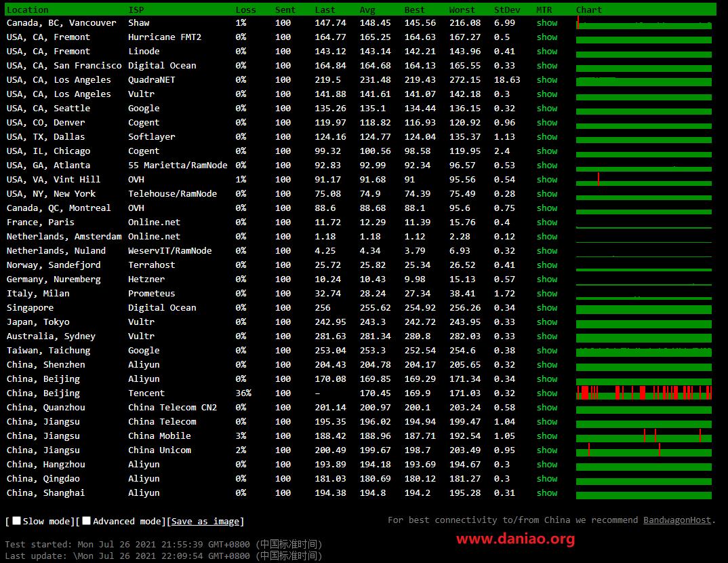Click the Beijing Tencent packet loss chart
Viewport: 728px width, 563px height.
pyautogui.click(x=644, y=393)
